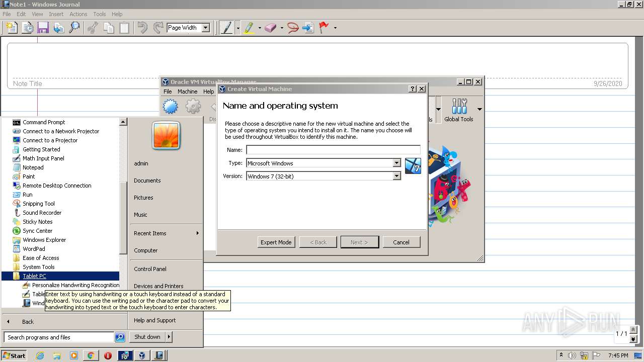The width and height of the screenshot is (644, 362).
Task: Click the Import icon in Journal toolbar
Action: tap(58, 28)
